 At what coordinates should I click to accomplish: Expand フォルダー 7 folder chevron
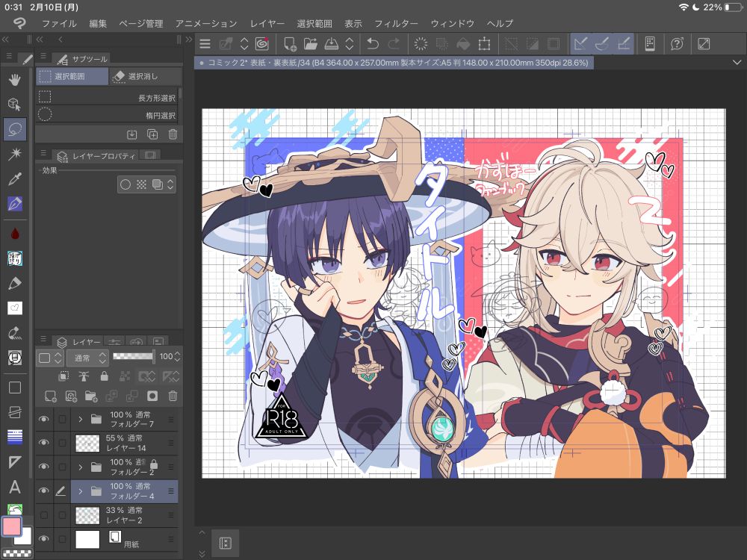(80, 419)
